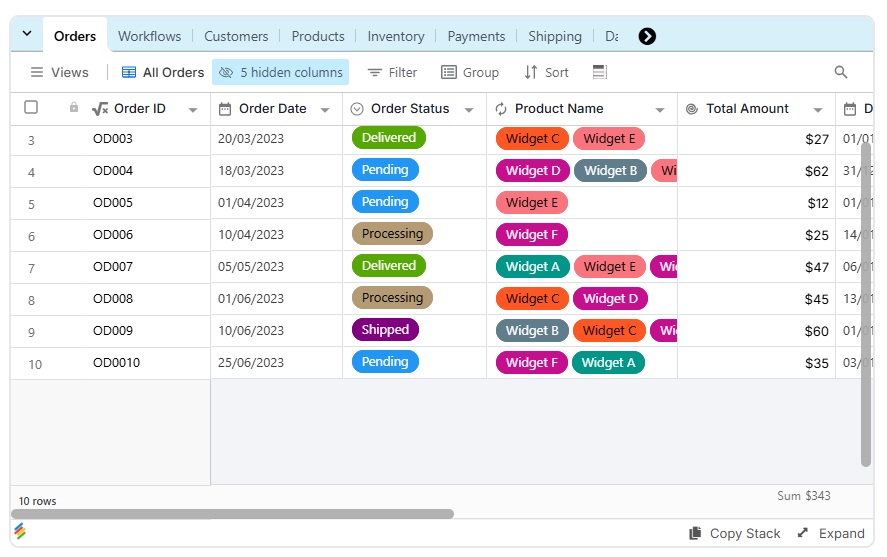Click the Sort button label
The width and height of the screenshot is (887, 557).
tap(557, 72)
